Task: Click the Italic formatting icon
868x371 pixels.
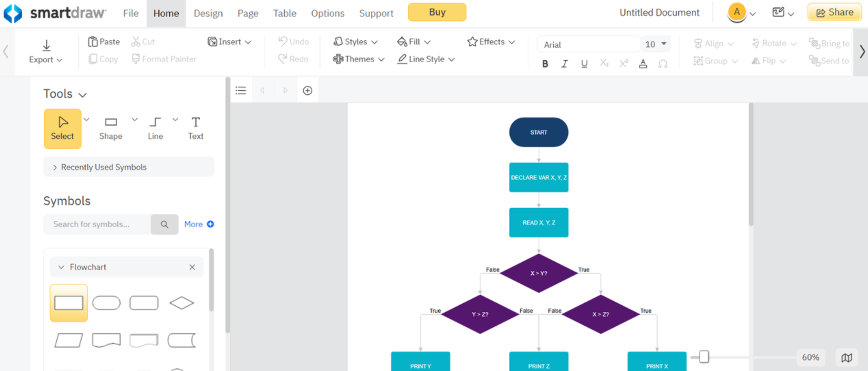Action: pyautogui.click(x=564, y=63)
